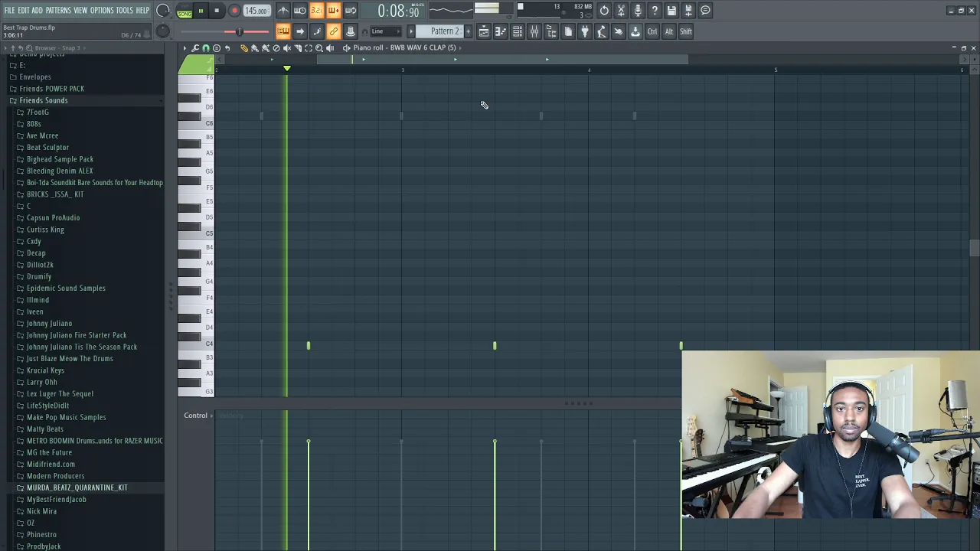
Task: Choose the selection tool in piano roll
Action: [x=309, y=47]
